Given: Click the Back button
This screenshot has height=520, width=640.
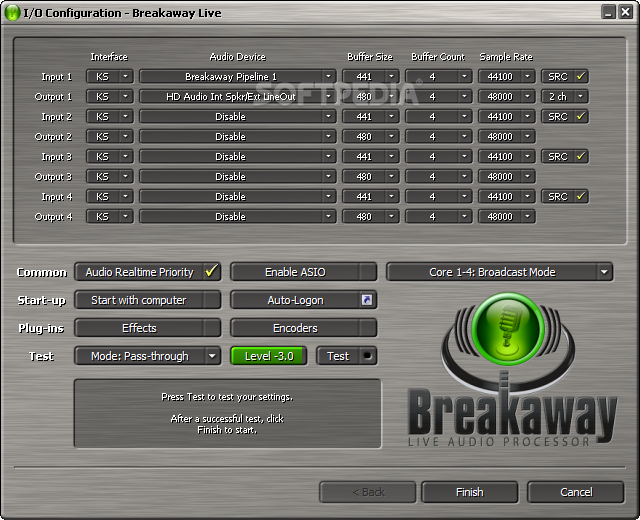Looking at the screenshot, I should [x=368, y=492].
